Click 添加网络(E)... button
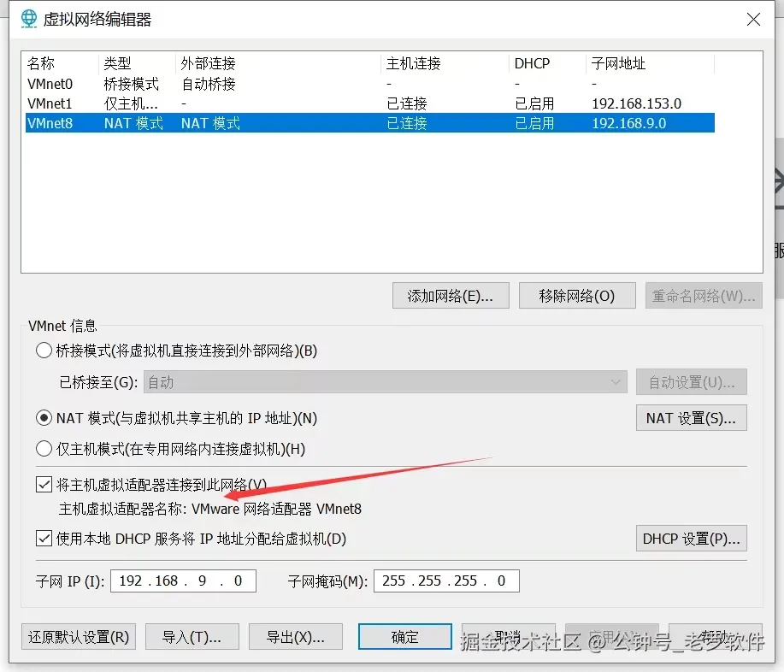This screenshot has height=672, width=784. tap(451, 296)
